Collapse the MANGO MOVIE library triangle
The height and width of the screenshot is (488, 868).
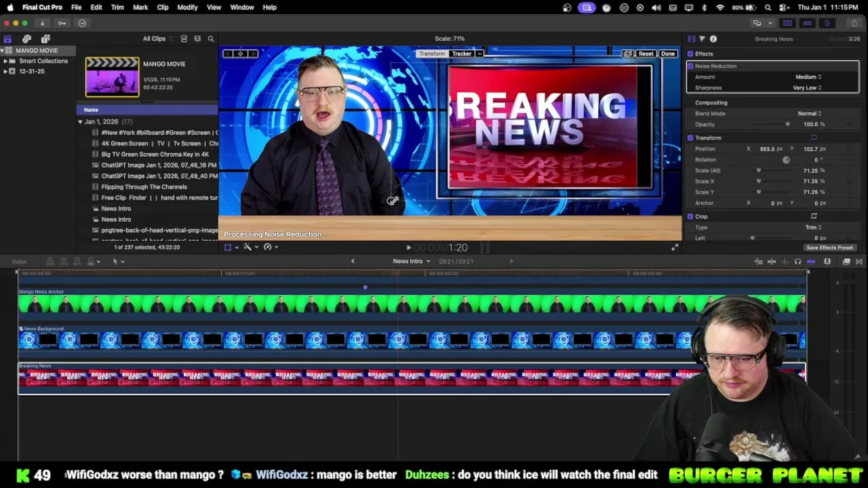(3, 51)
